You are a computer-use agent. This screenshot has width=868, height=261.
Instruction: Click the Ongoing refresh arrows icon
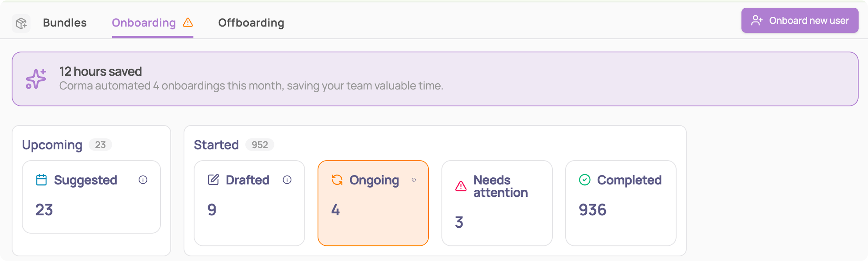tap(337, 180)
